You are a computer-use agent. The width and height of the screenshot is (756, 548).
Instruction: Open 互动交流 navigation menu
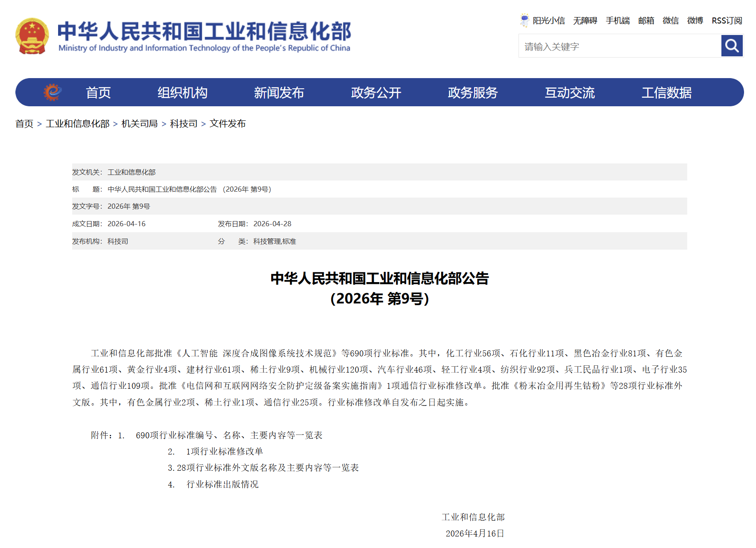(x=570, y=93)
